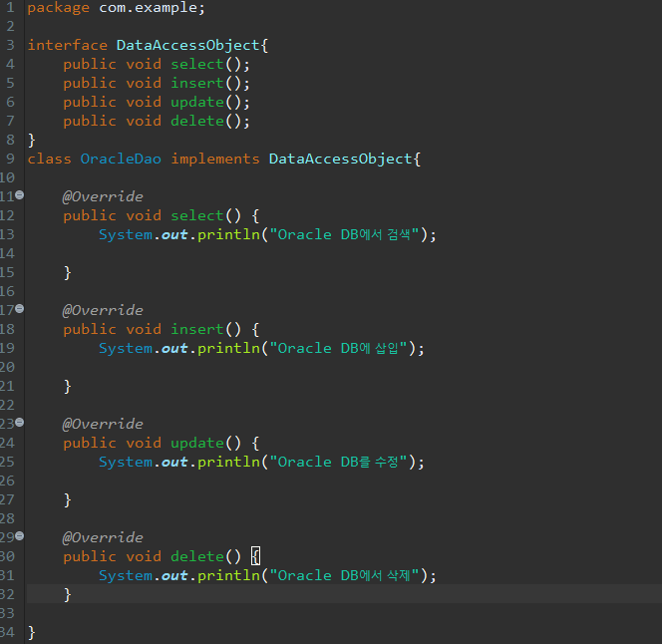Collapse the insert() method fold at line 17
Screen dimensions: 662x644
(19, 309)
